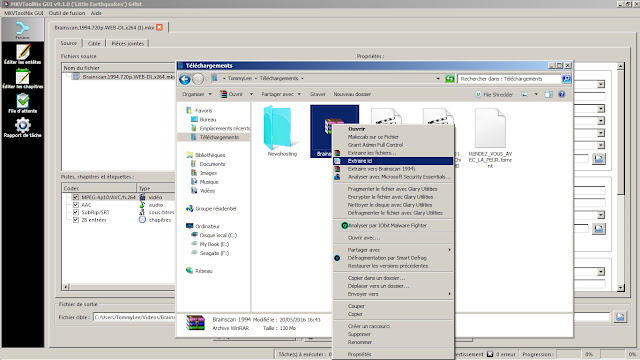This screenshot has width=640, height=360.
Task: Open Réseau in sidebar
Action: point(199,271)
